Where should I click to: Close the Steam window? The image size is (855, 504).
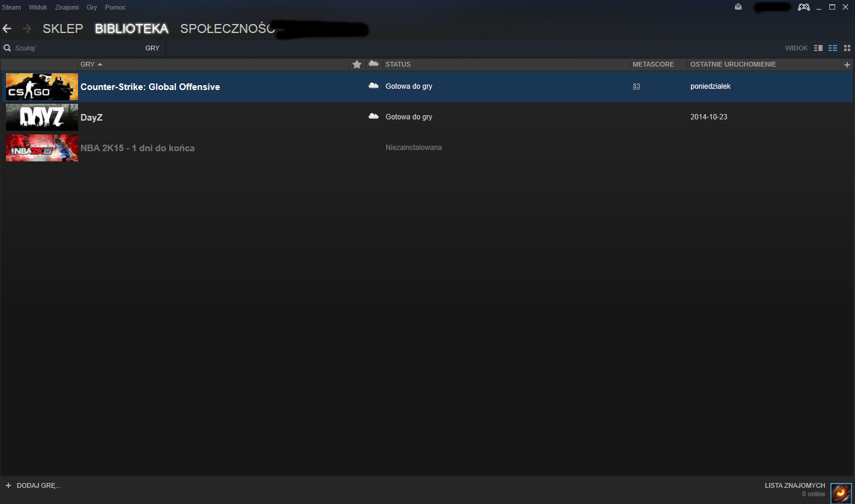(845, 7)
